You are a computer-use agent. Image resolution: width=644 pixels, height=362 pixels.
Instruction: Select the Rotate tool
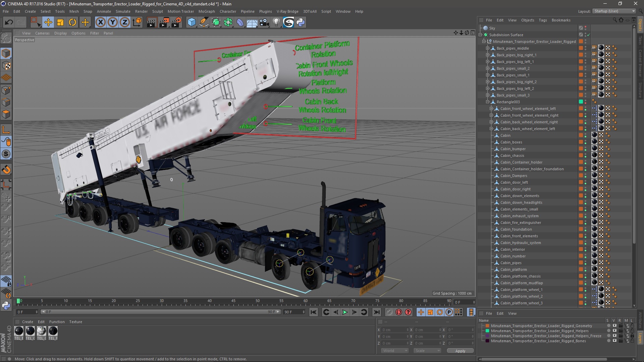(72, 22)
